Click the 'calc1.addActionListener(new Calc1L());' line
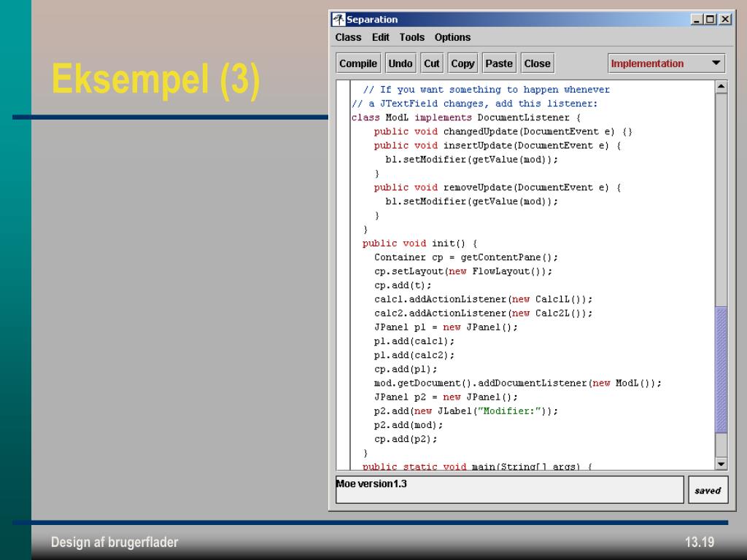 pyautogui.click(x=483, y=300)
